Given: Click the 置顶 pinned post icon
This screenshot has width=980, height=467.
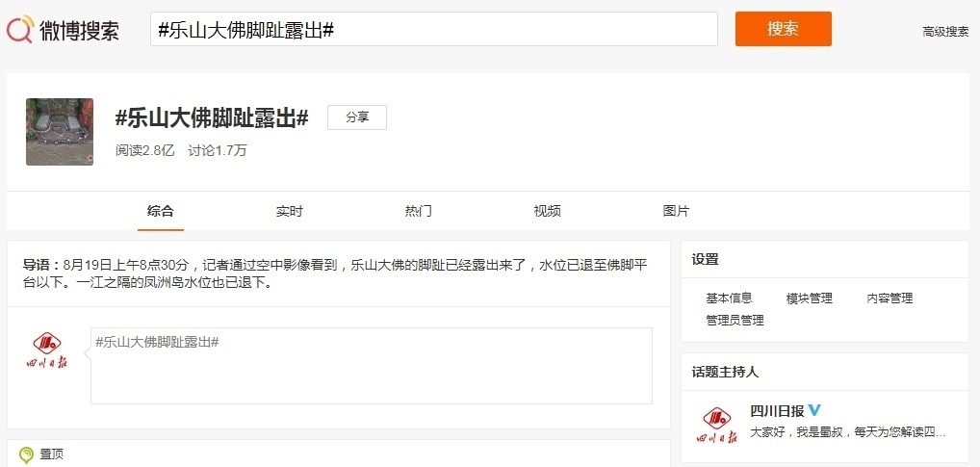Looking at the screenshot, I should [x=26, y=454].
